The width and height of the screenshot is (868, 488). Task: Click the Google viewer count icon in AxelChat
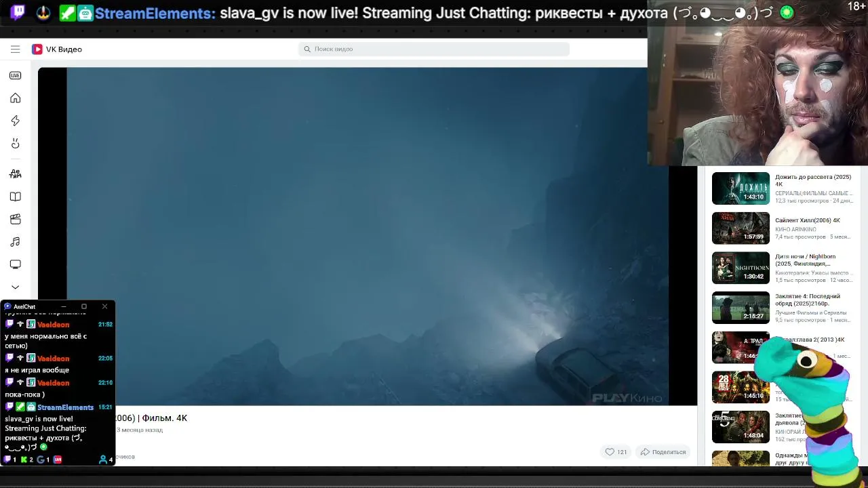point(40,460)
